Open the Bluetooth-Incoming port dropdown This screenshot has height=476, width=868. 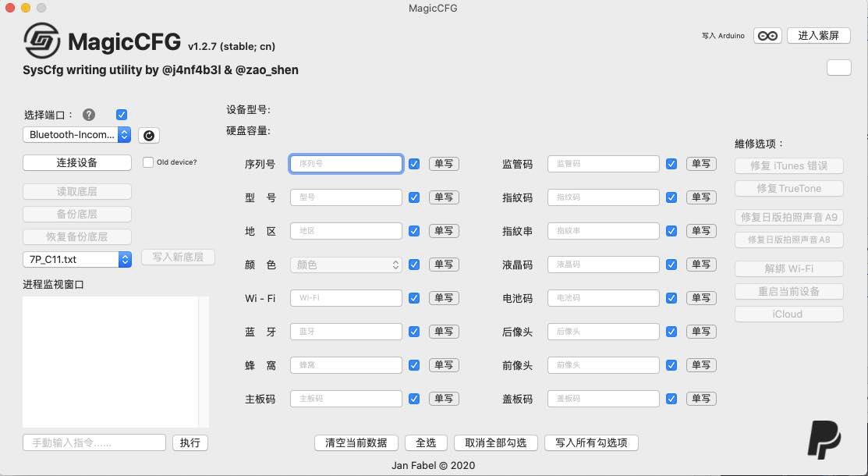pyautogui.click(x=76, y=134)
